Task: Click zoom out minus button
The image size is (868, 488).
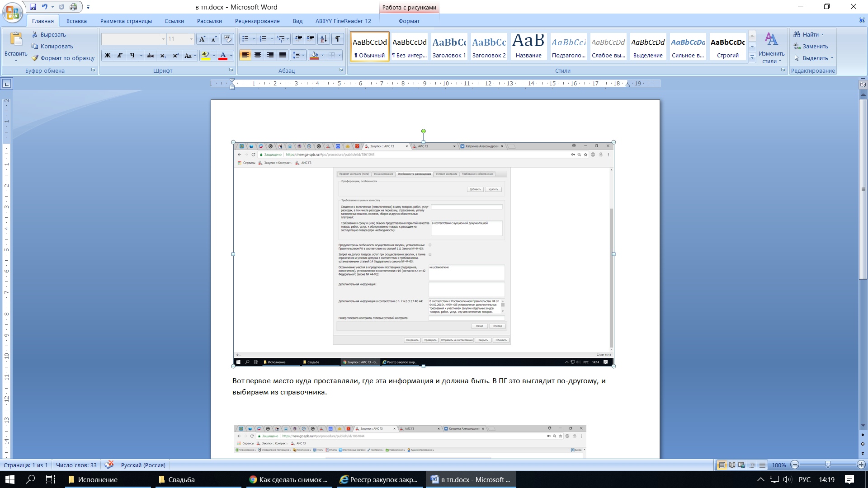Action: 795,465
